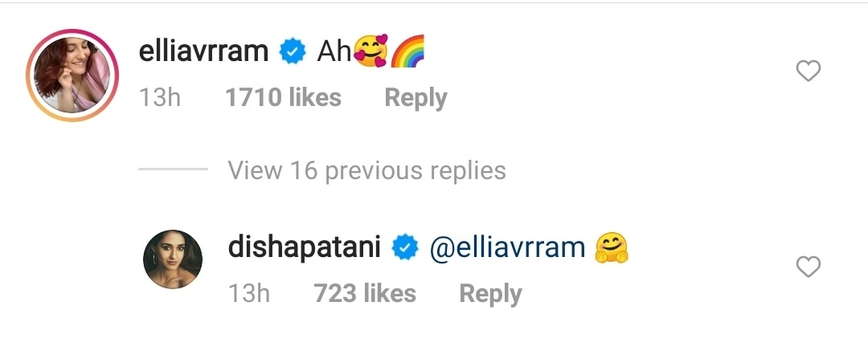
Task: Open the elliavrram username profile link
Action: (x=203, y=52)
